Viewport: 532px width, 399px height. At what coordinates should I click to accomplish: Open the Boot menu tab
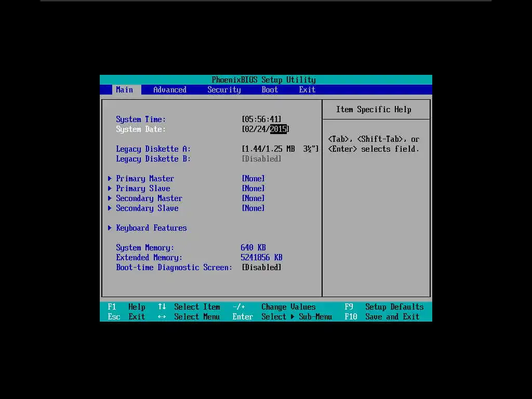pos(270,89)
